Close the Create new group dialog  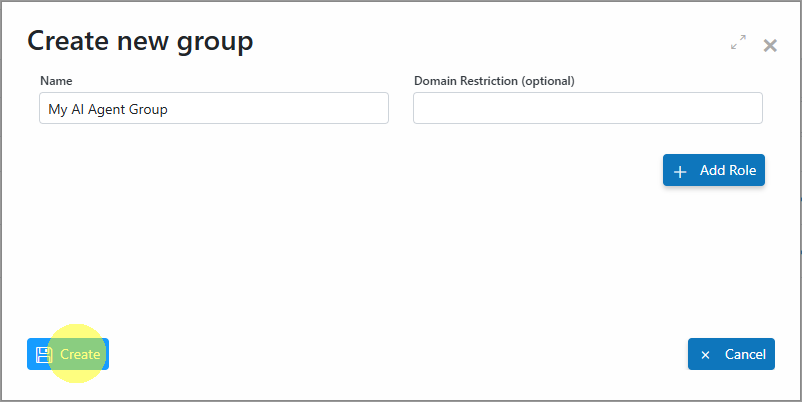coord(770,46)
